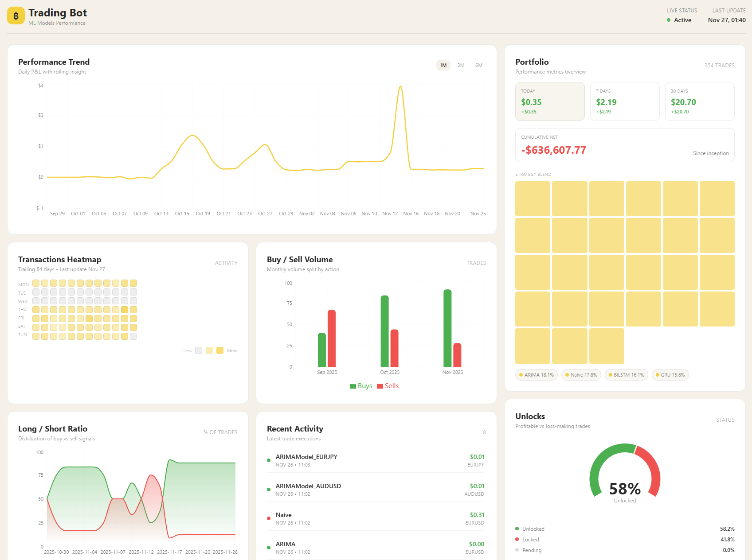Click the Locked red legend dot
The image size is (752, 560).
[517, 539]
